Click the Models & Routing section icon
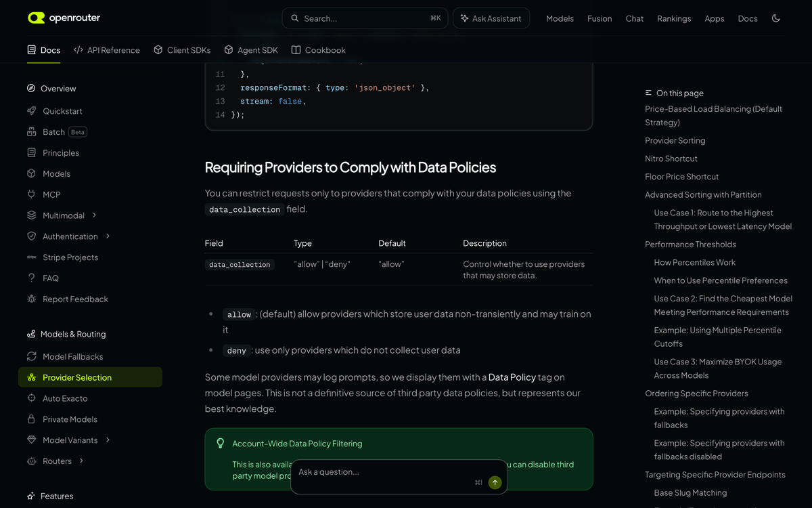The width and height of the screenshot is (812, 508). coord(31,334)
